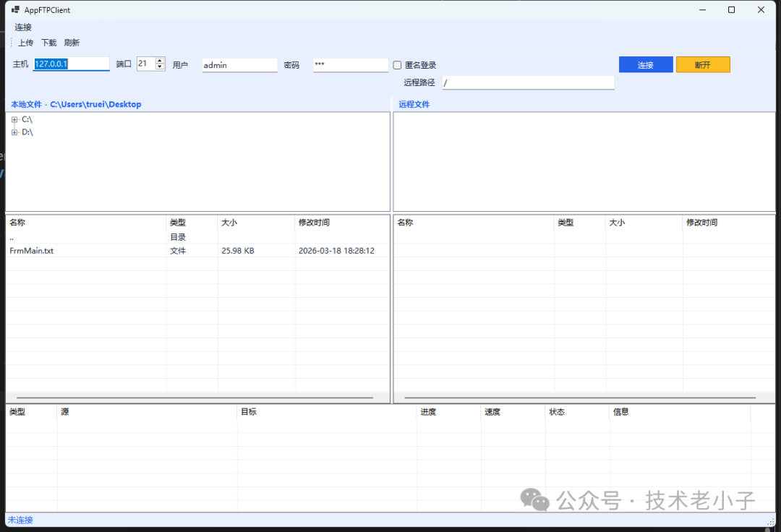
Task: Click the toolbar drag grip handle
Action: click(x=12, y=43)
